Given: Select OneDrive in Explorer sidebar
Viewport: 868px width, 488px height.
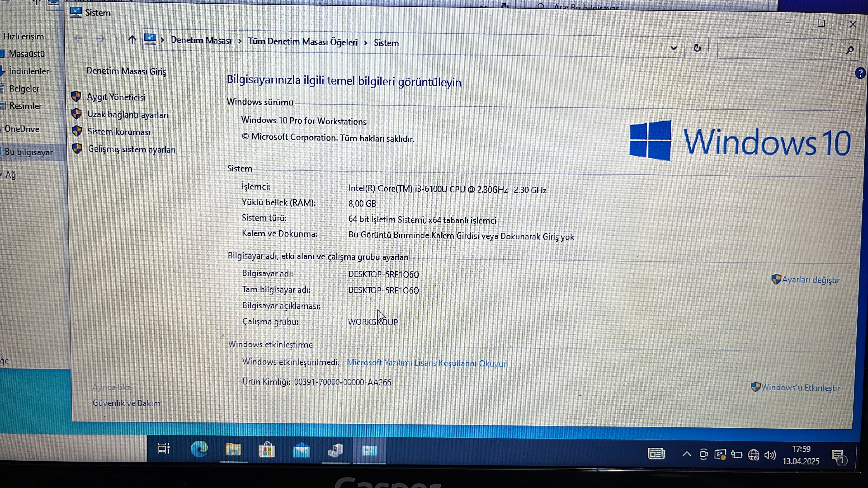Looking at the screenshot, I should tap(22, 129).
